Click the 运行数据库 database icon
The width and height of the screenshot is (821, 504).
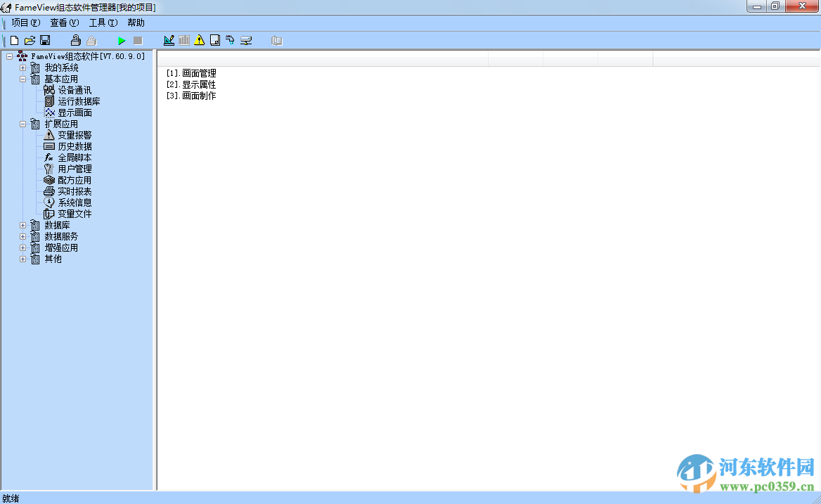pyautogui.click(x=49, y=101)
